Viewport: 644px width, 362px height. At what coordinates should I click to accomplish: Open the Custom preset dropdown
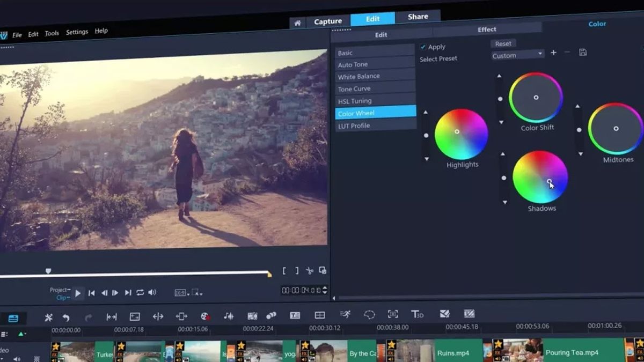[x=517, y=55]
